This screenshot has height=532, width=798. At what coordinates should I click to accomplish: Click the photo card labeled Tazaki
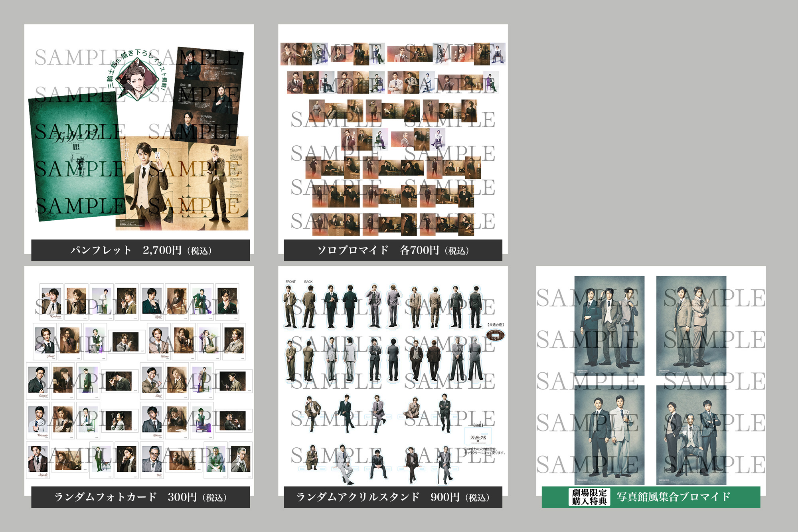(152, 302)
